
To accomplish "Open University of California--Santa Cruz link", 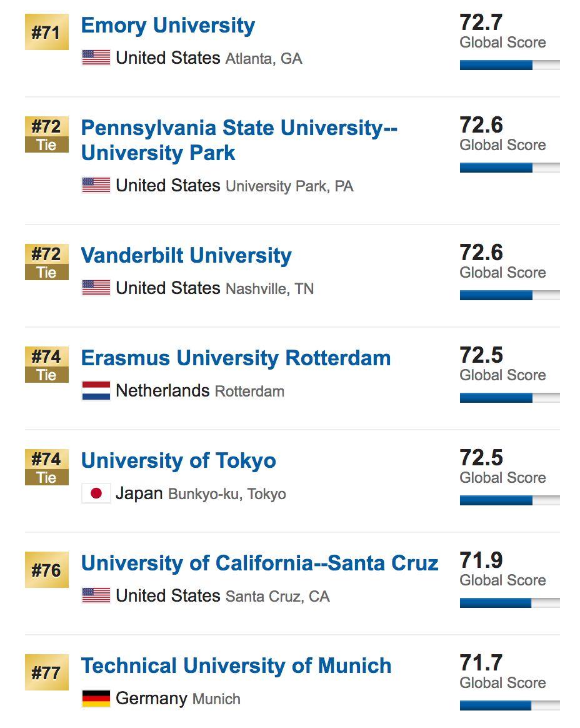I will pyautogui.click(x=259, y=564).
